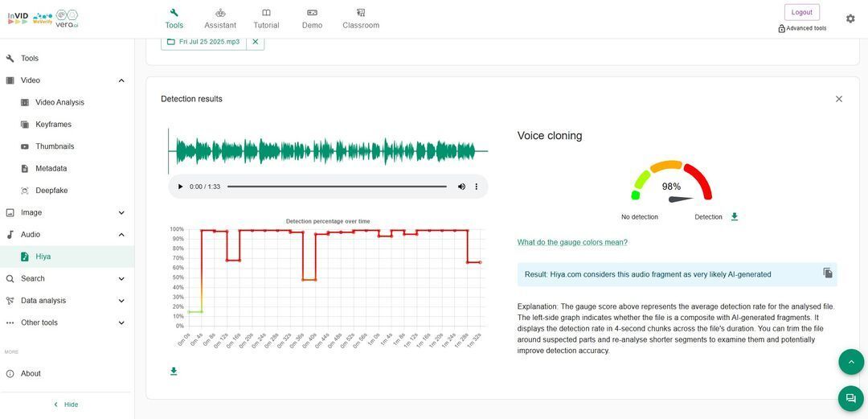This screenshot has width=868, height=419.
Task: Remove the uploaded mp3 file
Action: tap(256, 42)
